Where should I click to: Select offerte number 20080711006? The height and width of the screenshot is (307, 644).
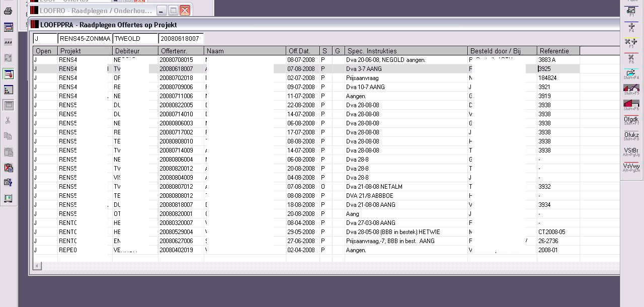(x=176, y=96)
